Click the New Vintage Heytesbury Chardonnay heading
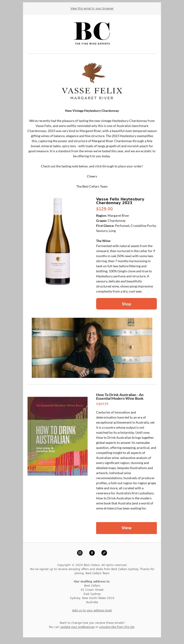184x644 pixels. pos(92,110)
